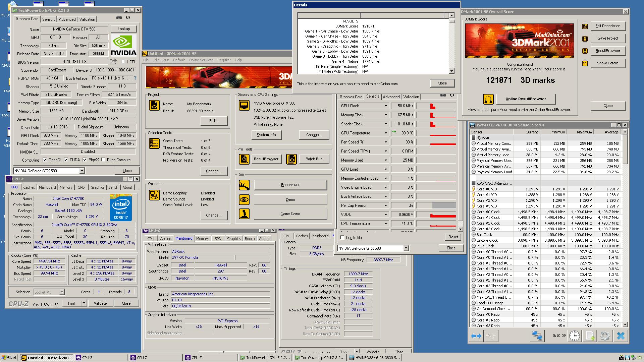Click the VDDC sensor graph
This screenshot has width=644, height=362.
coord(436,215)
